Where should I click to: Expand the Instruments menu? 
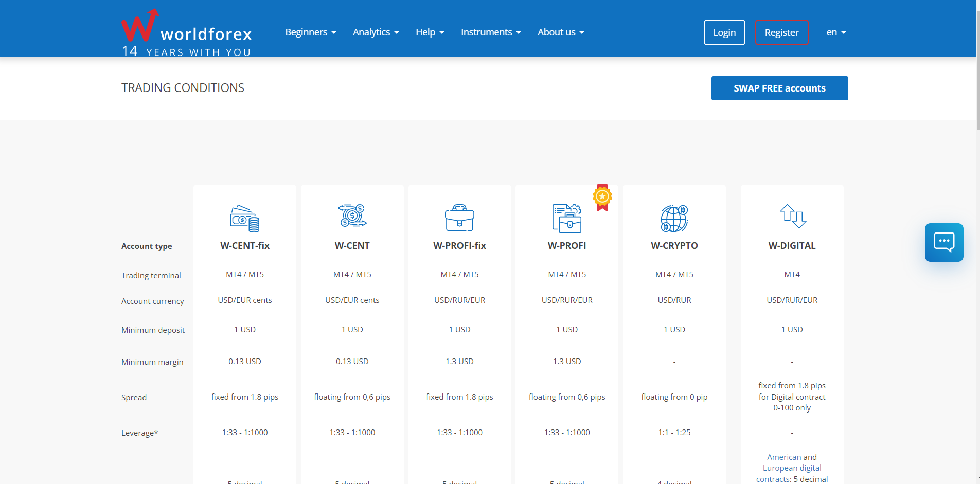[491, 32]
